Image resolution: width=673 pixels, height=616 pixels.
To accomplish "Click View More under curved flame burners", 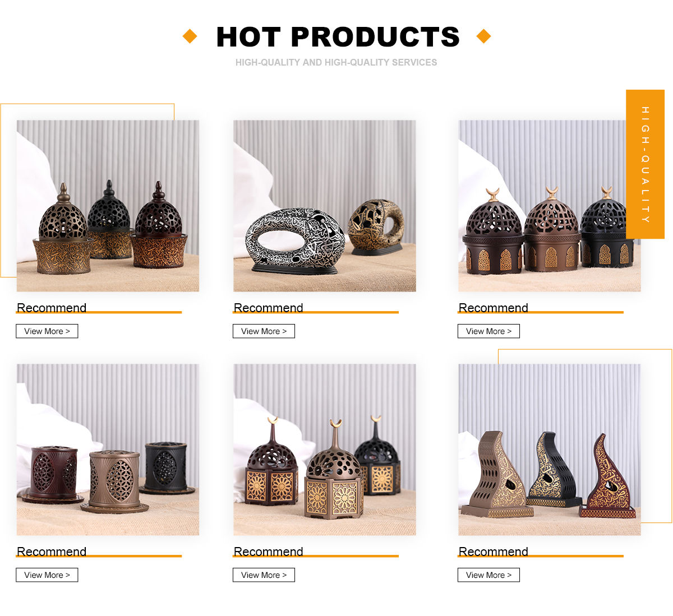I will 488,575.
